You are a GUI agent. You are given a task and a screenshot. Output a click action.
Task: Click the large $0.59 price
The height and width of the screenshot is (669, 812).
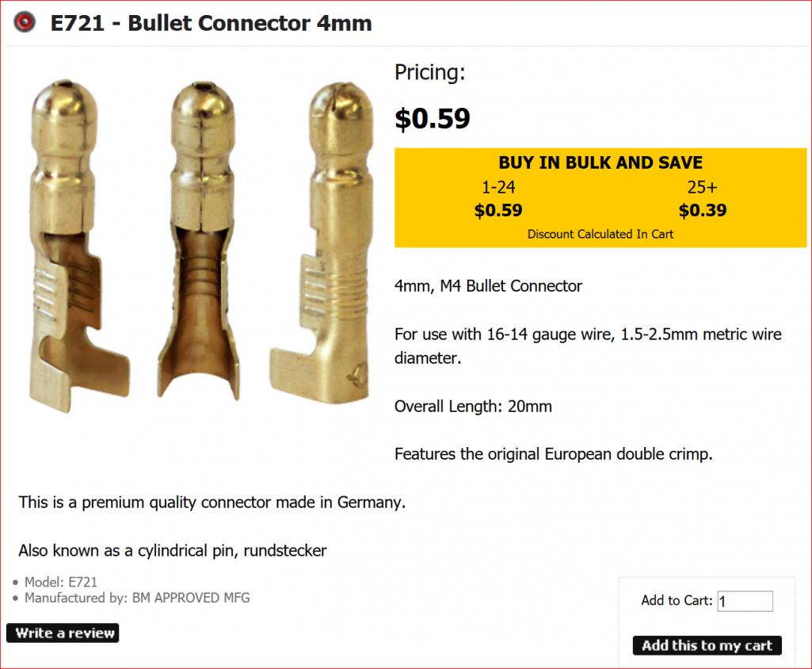click(433, 119)
